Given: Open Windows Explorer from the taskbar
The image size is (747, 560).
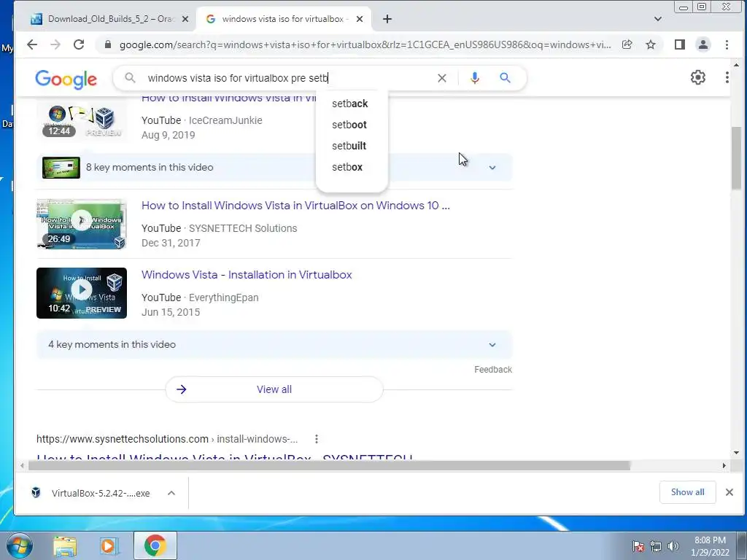Looking at the screenshot, I should coord(65,546).
